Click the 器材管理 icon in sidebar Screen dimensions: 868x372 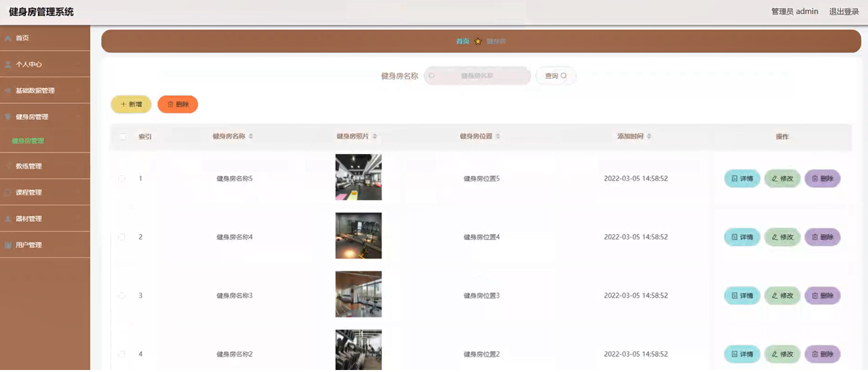[x=8, y=219]
